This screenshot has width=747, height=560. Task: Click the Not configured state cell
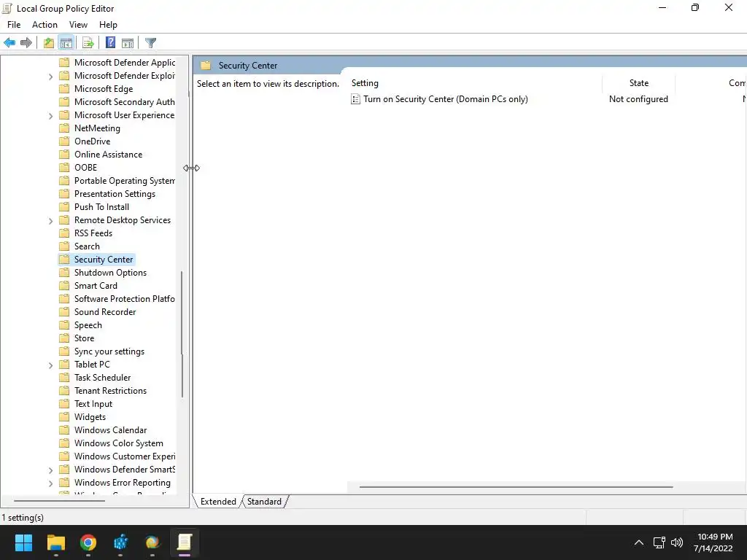(638, 99)
